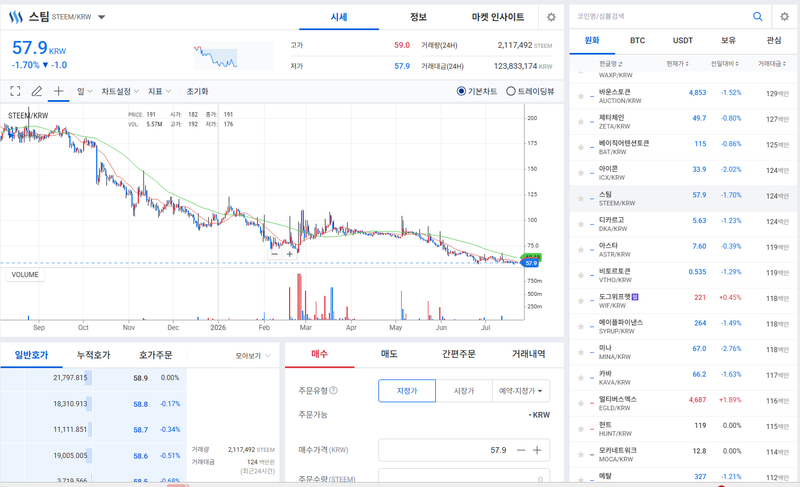The image size is (800, 487).
Task: Switch to the 시세 tab
Action: coord(339,17)
